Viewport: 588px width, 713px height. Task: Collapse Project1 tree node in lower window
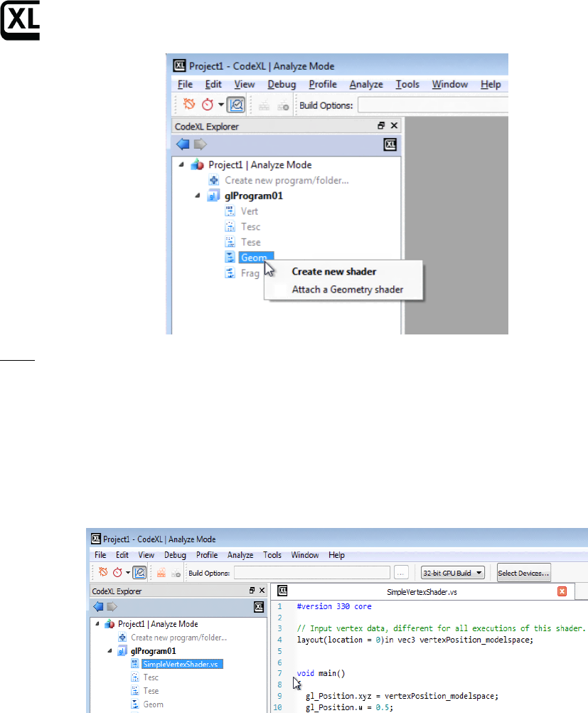[x=97, y=624]
